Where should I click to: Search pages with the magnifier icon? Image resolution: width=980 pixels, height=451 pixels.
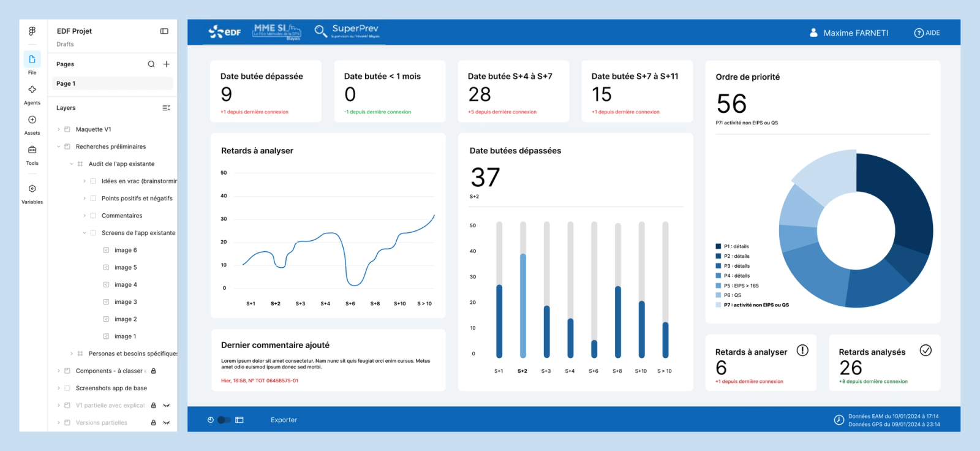(x=151, y=64)
